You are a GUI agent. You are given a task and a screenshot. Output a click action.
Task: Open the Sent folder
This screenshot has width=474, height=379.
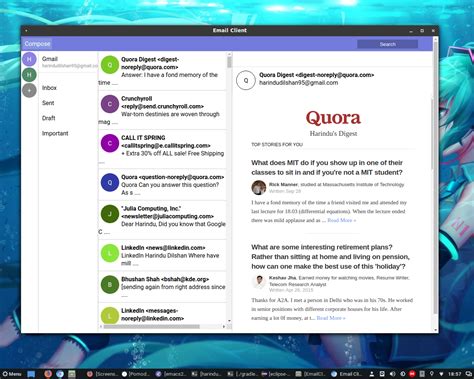click(48, 103)
